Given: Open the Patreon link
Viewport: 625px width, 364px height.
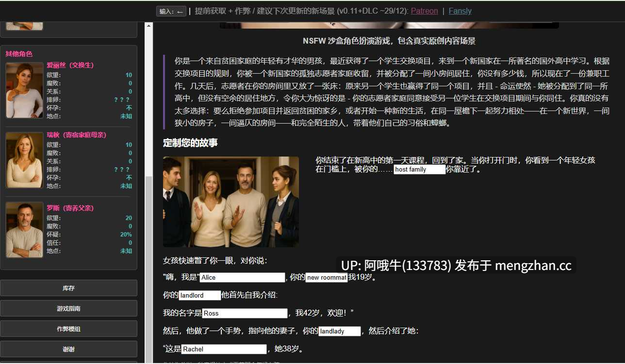Looking at the screenshot, I should tap(424, 11).
